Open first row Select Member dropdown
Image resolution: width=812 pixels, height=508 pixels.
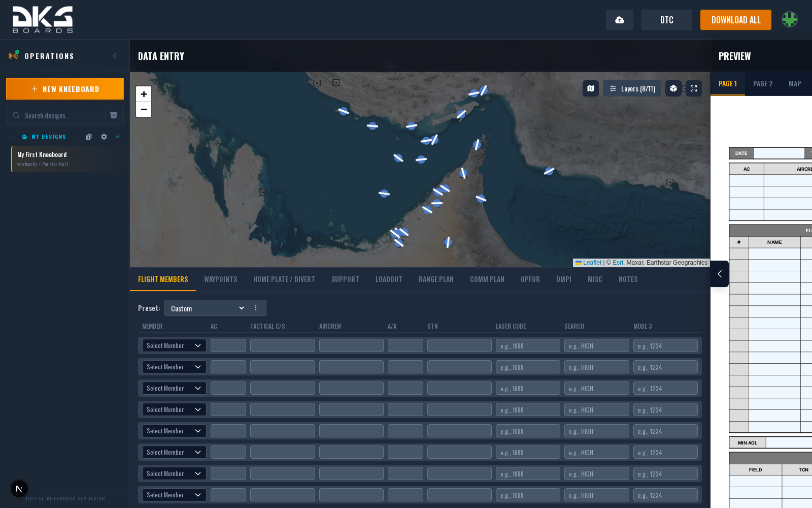coord(174,345)
